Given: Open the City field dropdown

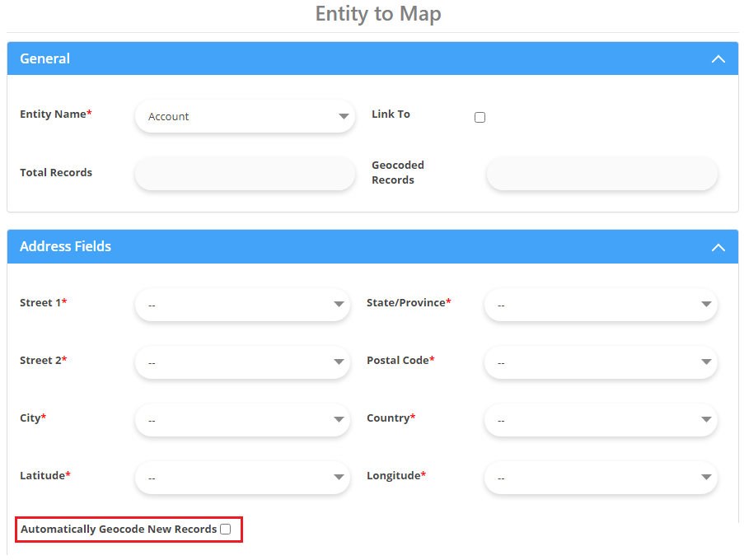Looking at the screenshot, I should click(x=242, y=420).
